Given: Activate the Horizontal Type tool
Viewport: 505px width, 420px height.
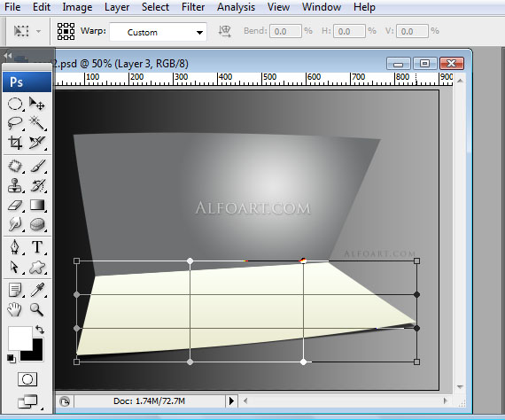Looking at the screenshot, I should 37,247.
